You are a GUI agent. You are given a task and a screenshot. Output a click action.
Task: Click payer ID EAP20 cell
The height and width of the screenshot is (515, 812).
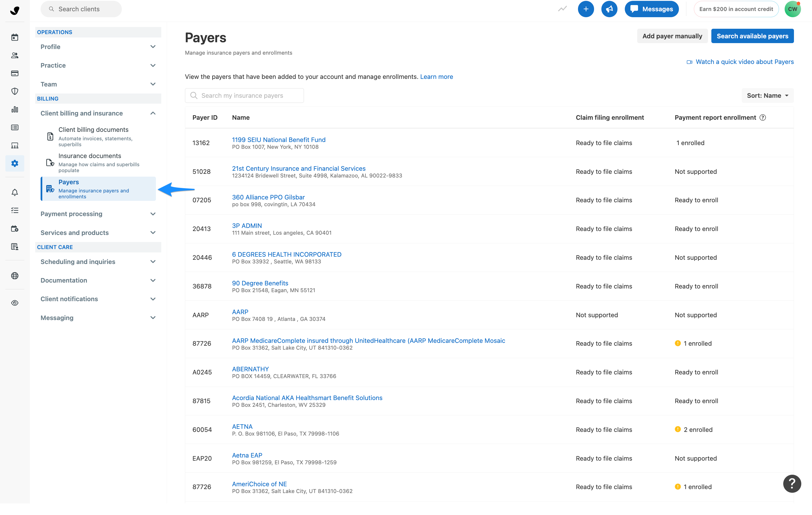coord(202,458)
